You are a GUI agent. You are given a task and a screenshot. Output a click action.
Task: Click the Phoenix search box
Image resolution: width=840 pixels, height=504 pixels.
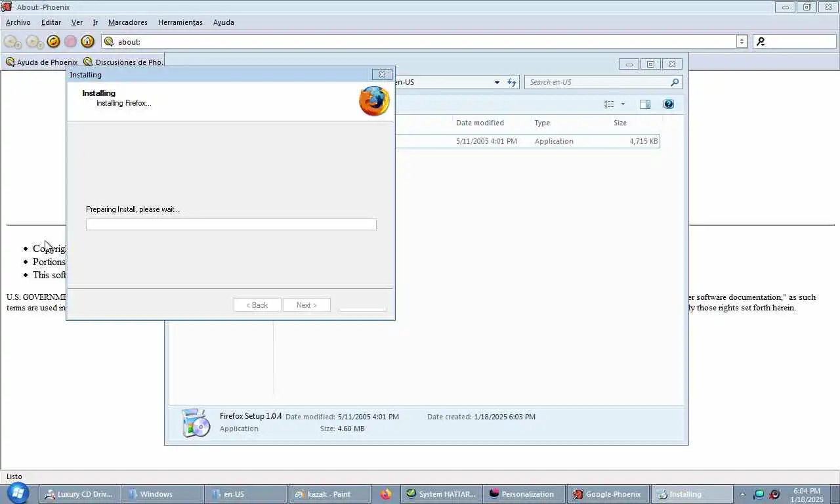pyautogui.click(x=794, y=41)
